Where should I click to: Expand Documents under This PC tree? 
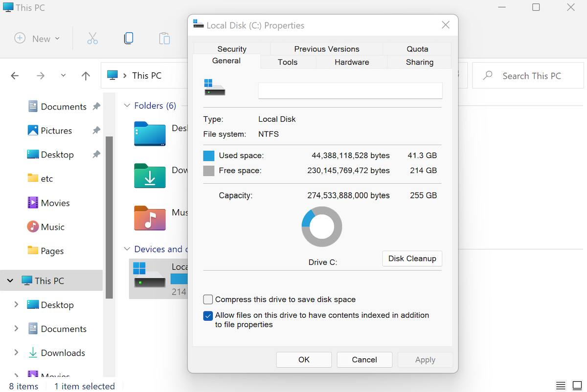click(x=16, y=328)
